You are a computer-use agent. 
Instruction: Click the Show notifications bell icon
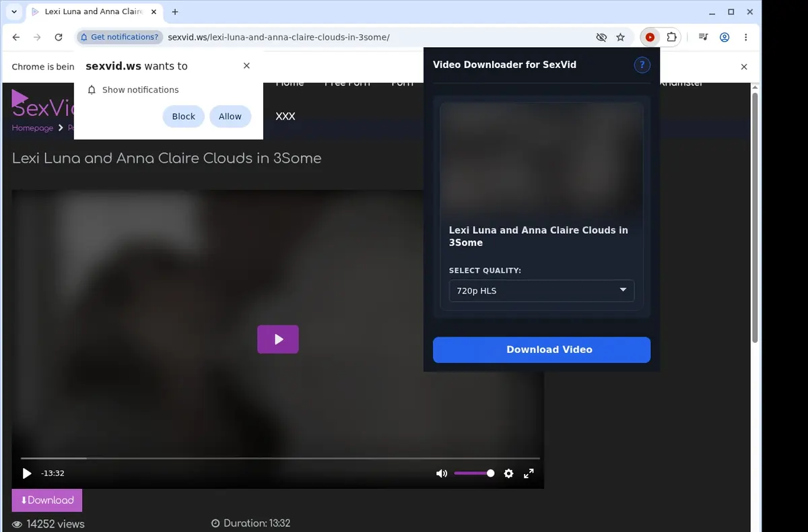92,90
